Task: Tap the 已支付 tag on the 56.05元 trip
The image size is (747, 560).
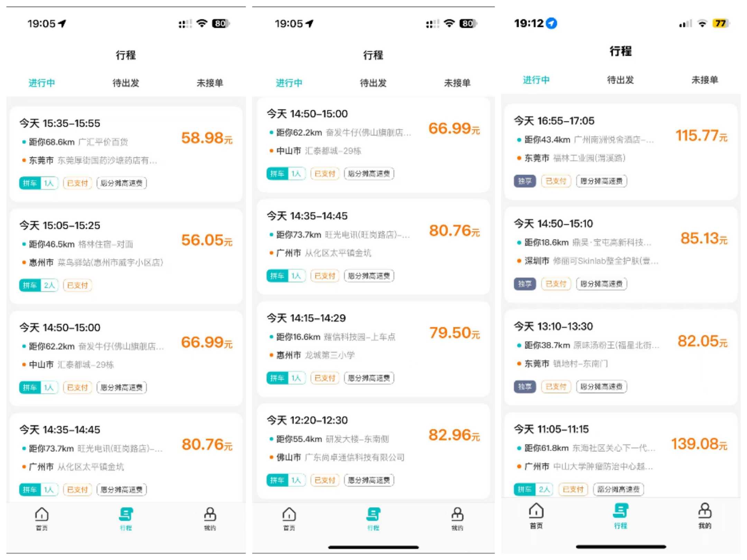Action: (x=77, y=286)
